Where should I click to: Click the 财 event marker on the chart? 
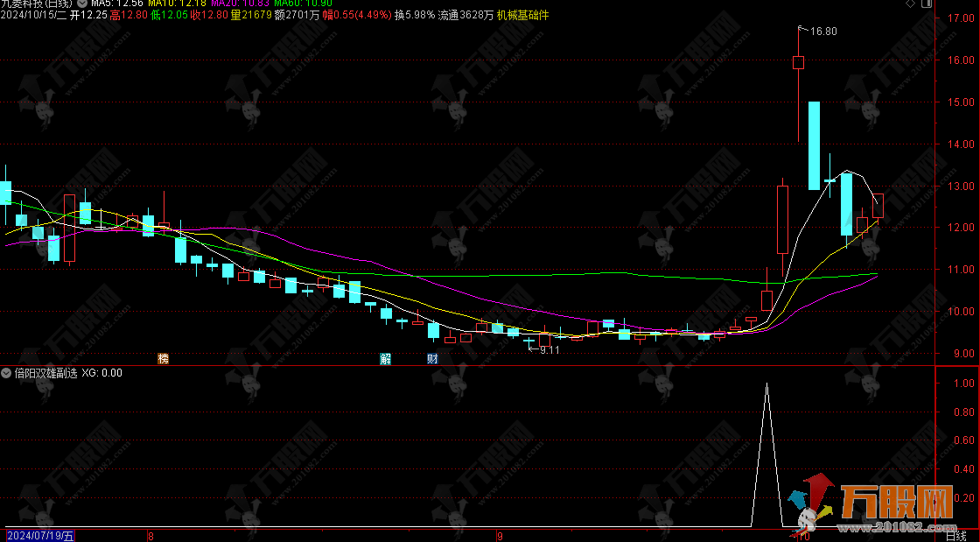click(432, 359)
